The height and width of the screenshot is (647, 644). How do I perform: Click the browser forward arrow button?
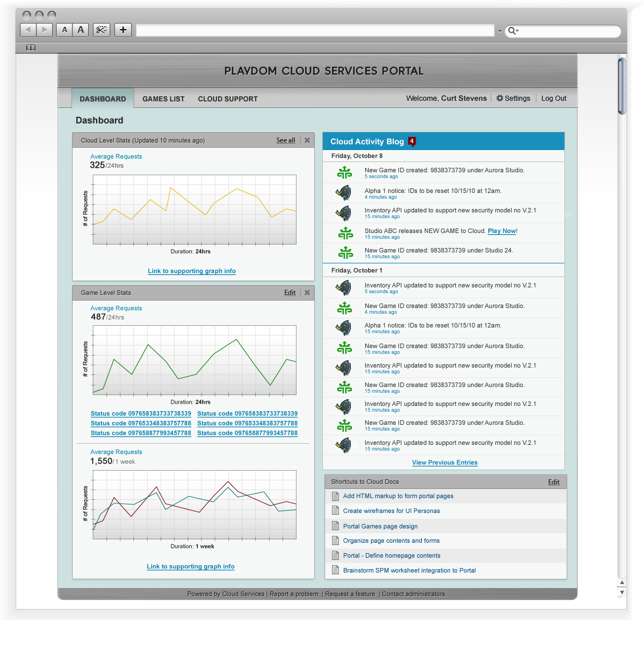tap(45, 30)
